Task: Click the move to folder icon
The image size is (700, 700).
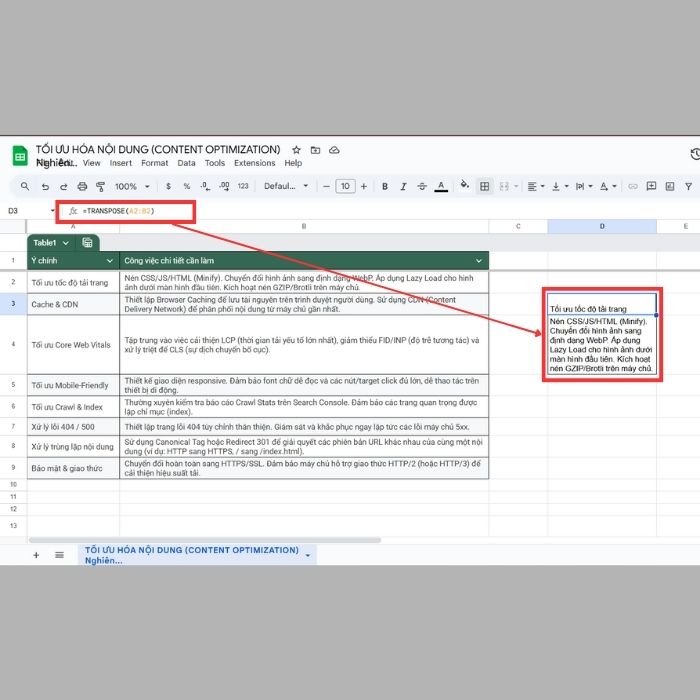Action: [x=315, y=150]
